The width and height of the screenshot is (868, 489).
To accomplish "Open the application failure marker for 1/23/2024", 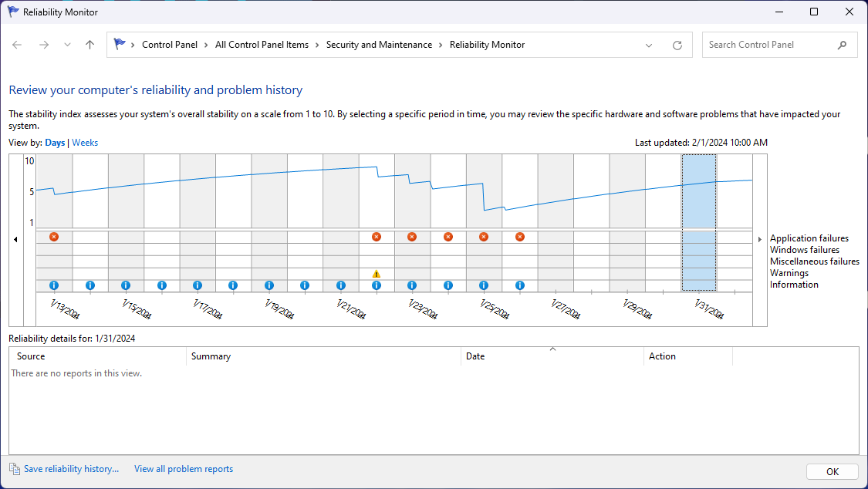I will pos(412,237).
